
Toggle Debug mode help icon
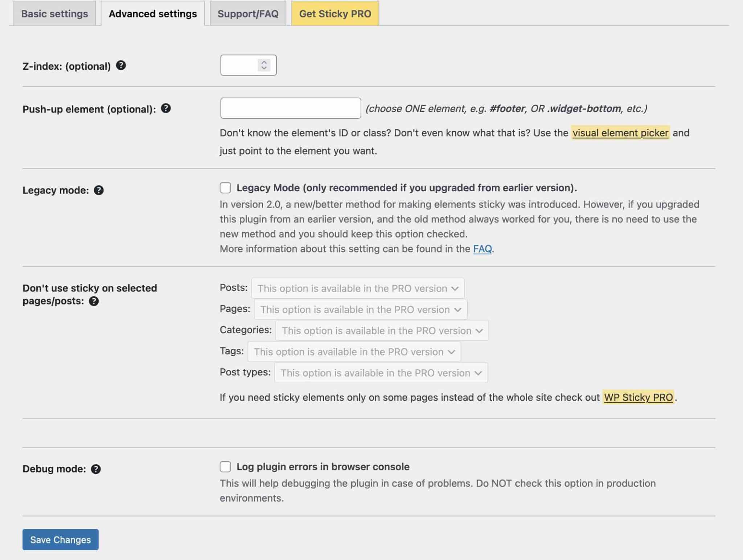pyautogui.click(x=96, y=469)
